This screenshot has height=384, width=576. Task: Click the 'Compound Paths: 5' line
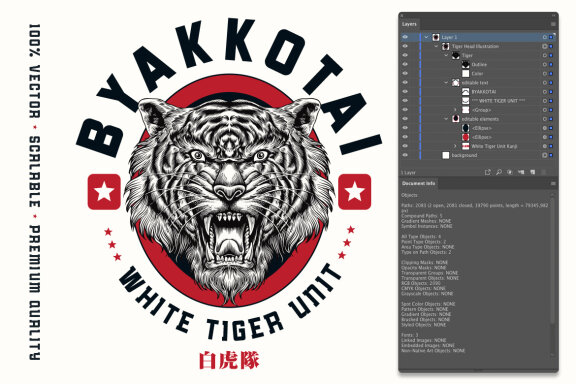click(422, 216)
